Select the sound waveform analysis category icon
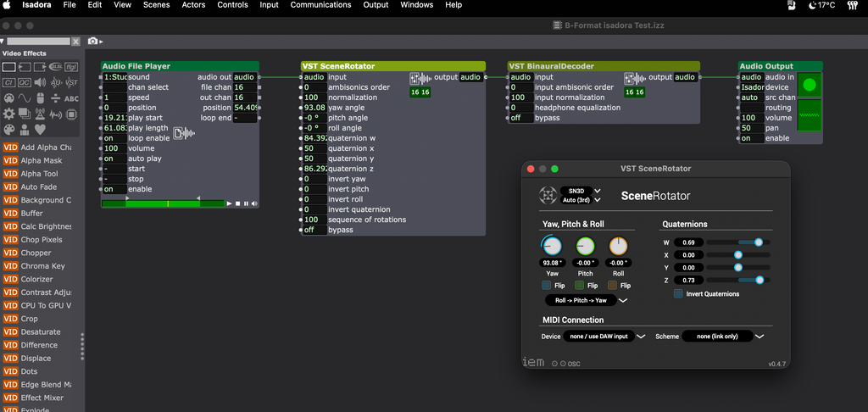The width and height of the screenshot is (868, 412). [x=56, y=114]
